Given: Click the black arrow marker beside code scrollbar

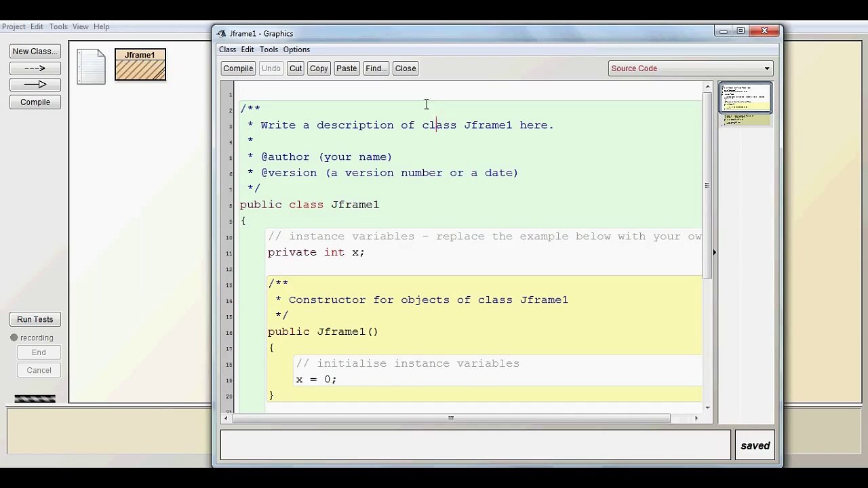Looking at the screenshot, I should (x=713, y=252).
